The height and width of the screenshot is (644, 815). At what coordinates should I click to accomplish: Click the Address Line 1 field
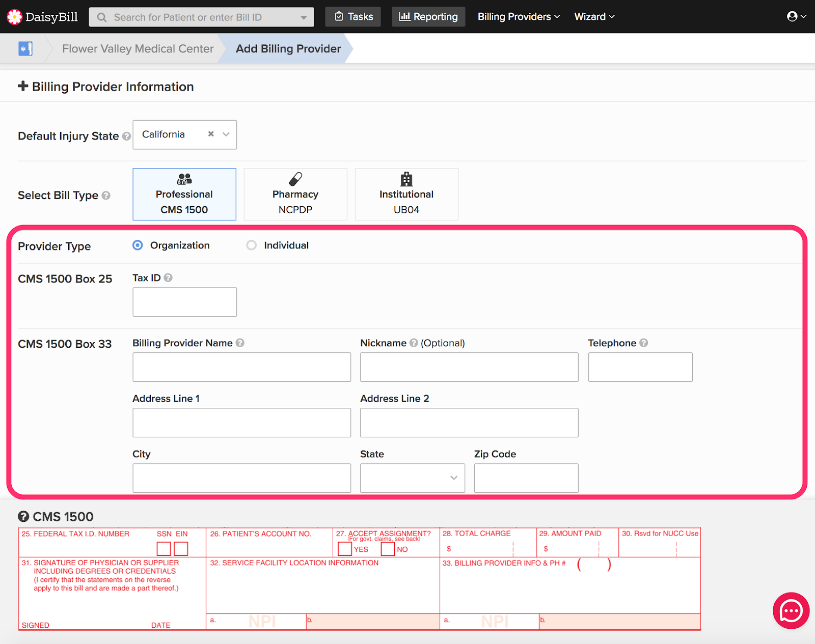(x=242, y=423)
